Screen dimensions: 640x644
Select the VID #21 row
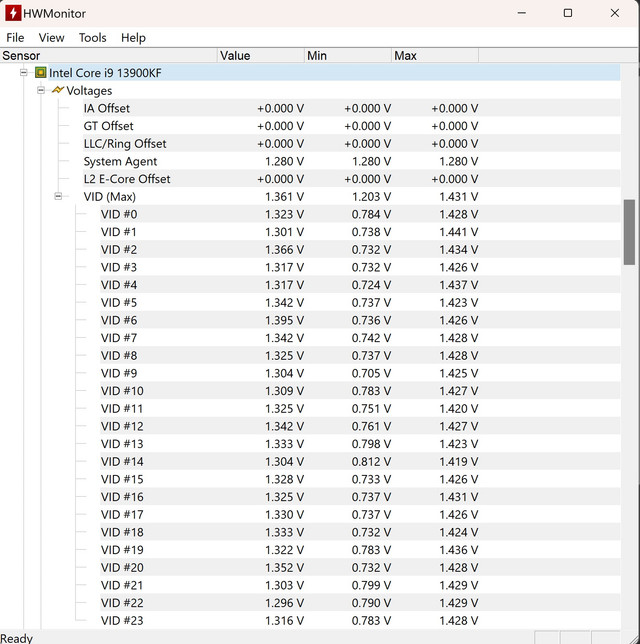tap(360, 585)
